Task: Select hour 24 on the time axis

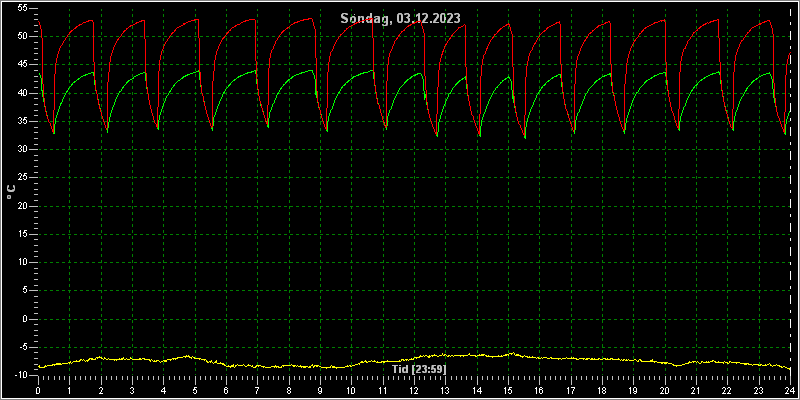Action: 790,390
